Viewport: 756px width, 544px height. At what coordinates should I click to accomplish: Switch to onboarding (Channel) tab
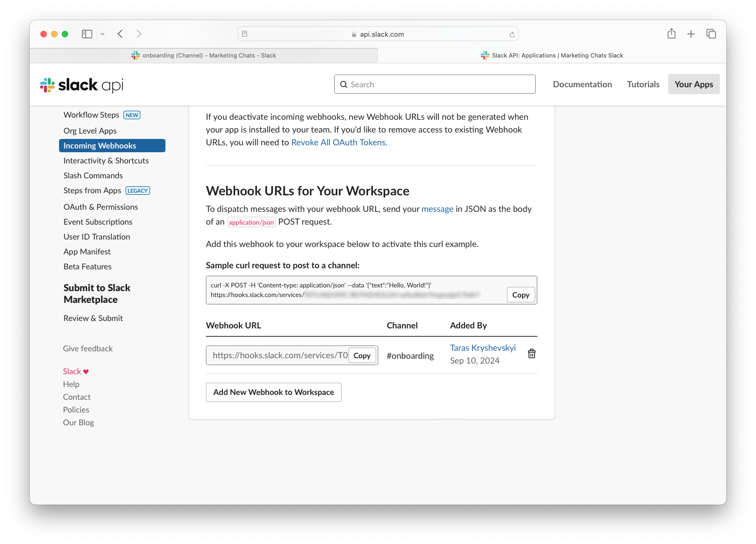click(x=204, y=55)
